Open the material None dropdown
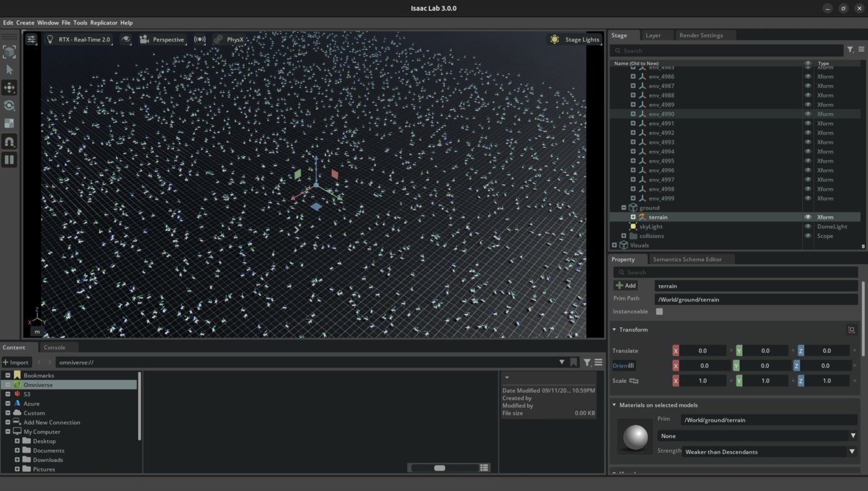 (757, 436)
